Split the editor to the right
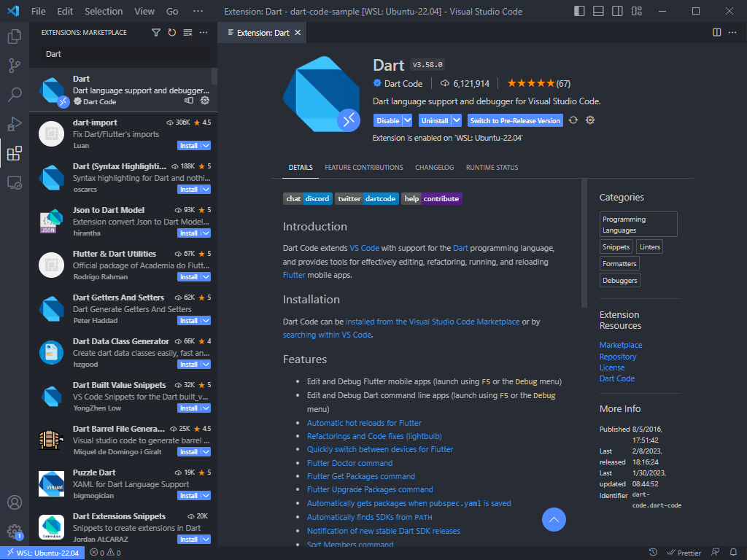 [716, 32]
